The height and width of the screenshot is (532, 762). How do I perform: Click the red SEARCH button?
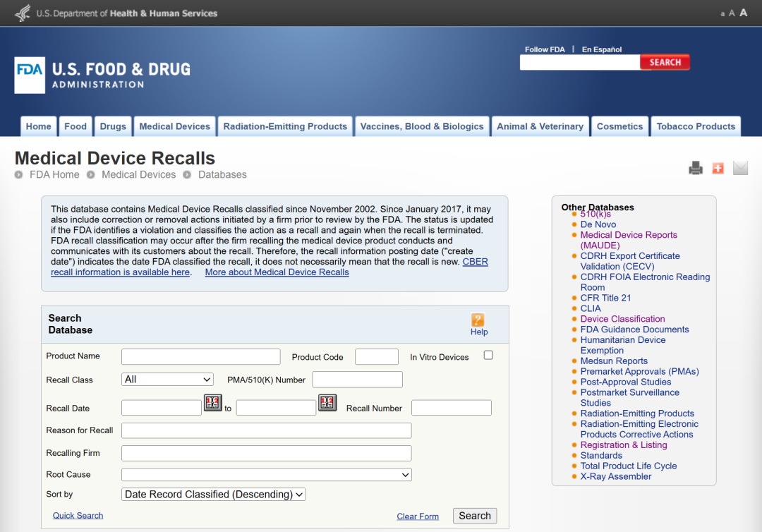click(665, 62)
